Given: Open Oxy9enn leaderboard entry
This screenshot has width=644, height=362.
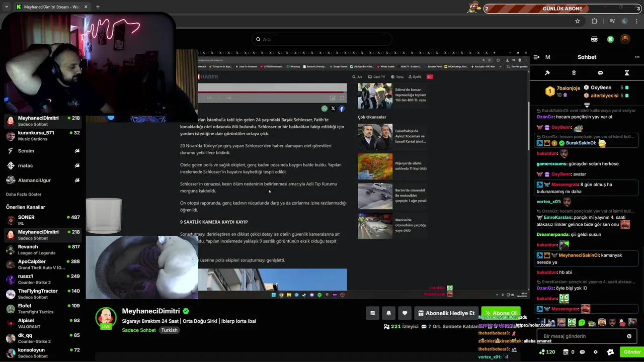Looking at the screenshot, I should click(606, 87).
